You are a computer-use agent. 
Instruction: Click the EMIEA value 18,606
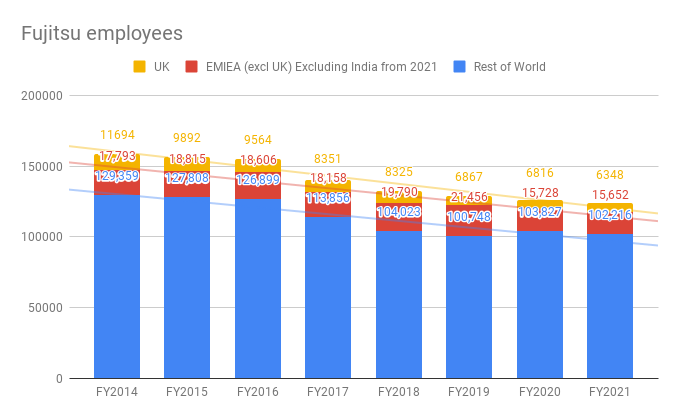coord(258,160)
